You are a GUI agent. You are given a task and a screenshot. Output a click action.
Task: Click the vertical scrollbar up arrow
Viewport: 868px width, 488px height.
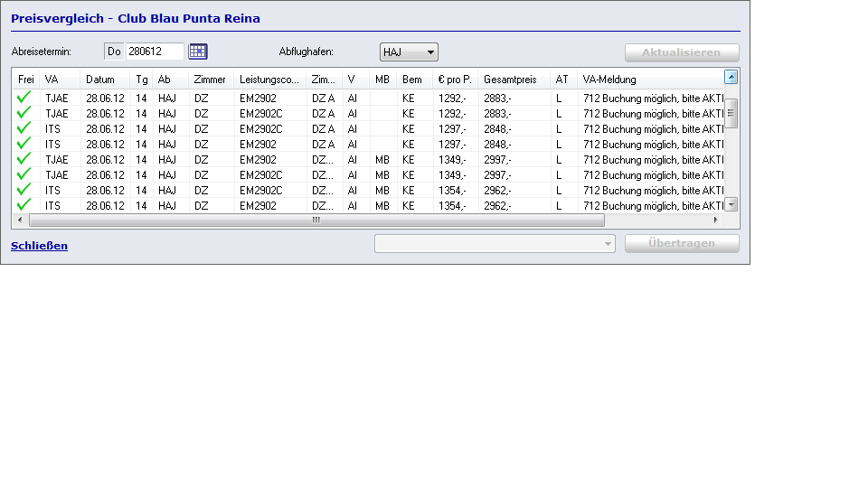(x=731, y=77)
